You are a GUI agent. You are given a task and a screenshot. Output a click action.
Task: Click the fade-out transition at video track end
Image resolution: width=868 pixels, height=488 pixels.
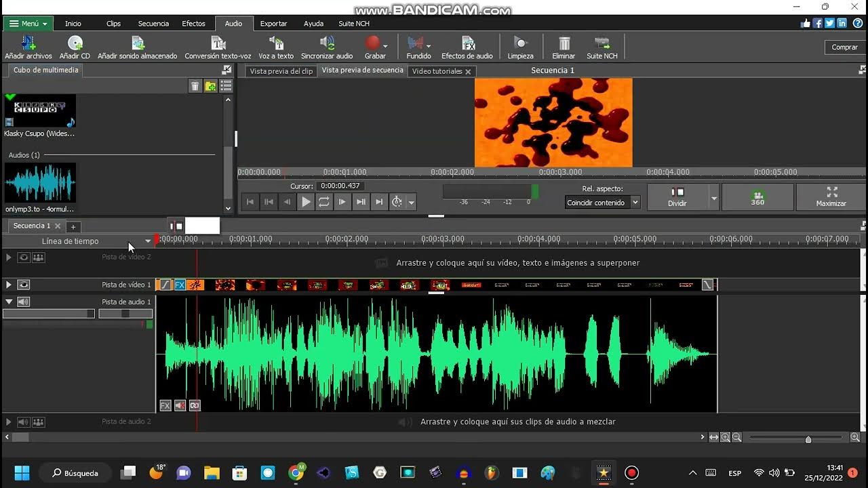point(707,285)
